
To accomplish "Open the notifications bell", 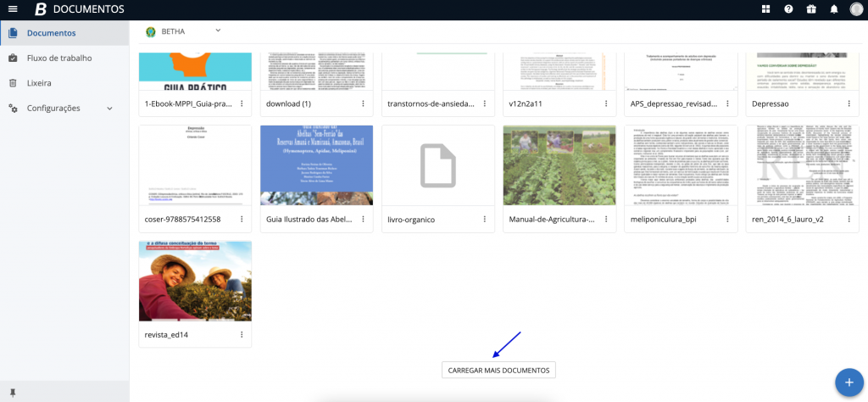I will (833, 9).
